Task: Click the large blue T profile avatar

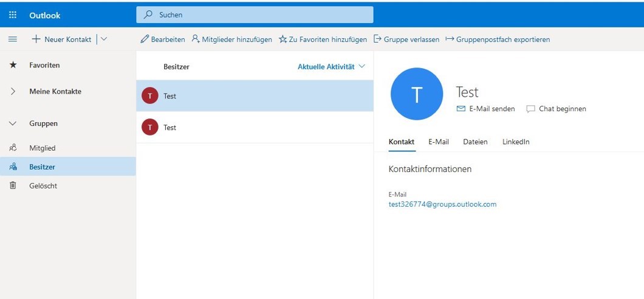Action: click(417, 94)
